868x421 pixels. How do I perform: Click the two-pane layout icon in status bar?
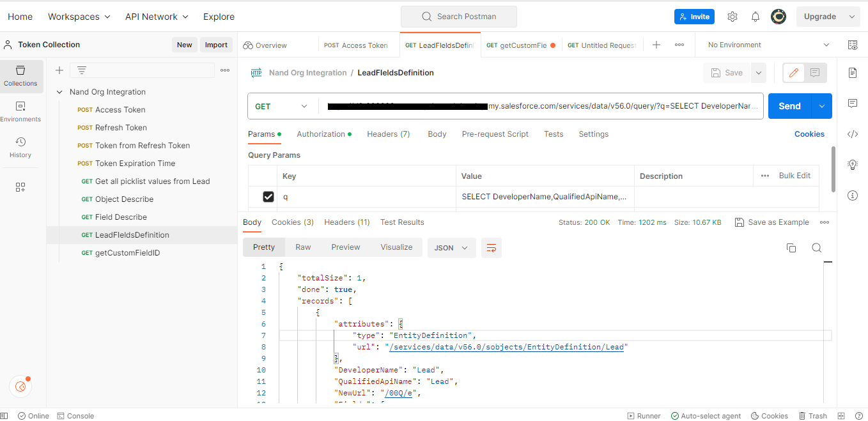coord(841,416)
